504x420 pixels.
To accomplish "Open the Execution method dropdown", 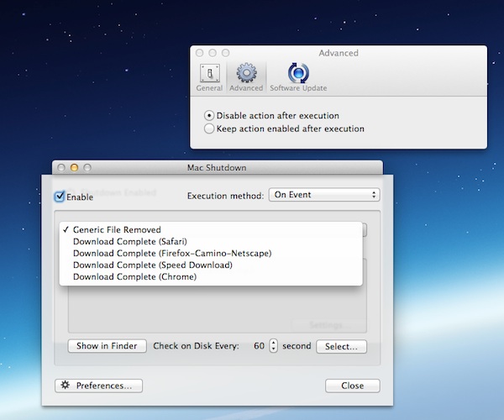I will 324,195.
